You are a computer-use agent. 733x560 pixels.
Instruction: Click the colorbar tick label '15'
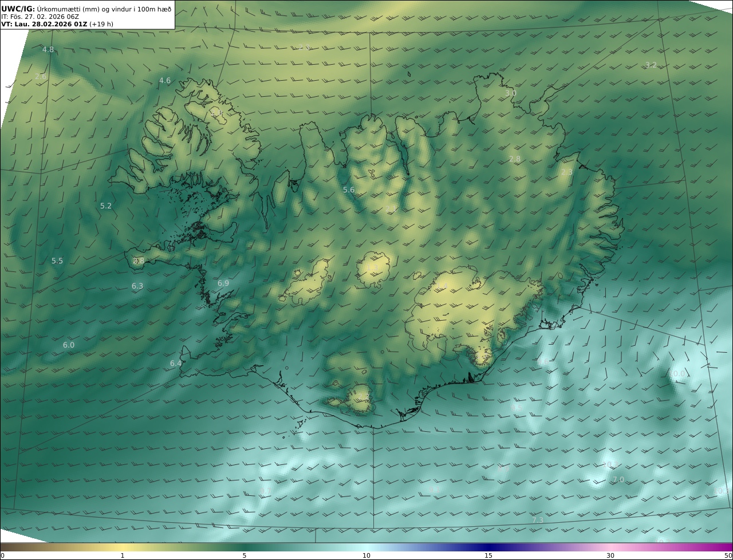488,555
